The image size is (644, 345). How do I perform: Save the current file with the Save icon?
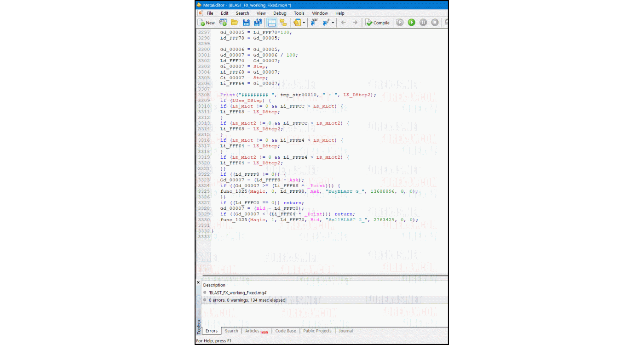click(x=246, y=22)
